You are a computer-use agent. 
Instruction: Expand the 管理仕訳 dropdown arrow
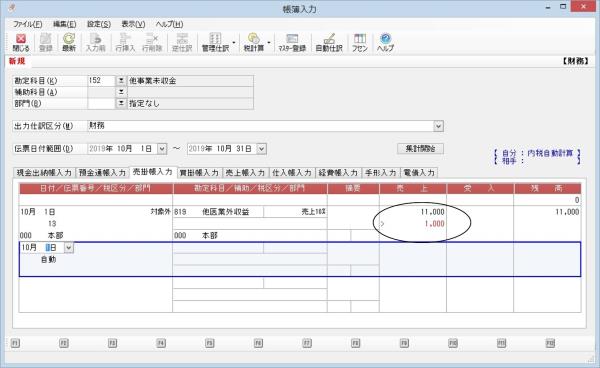[233, 42]
